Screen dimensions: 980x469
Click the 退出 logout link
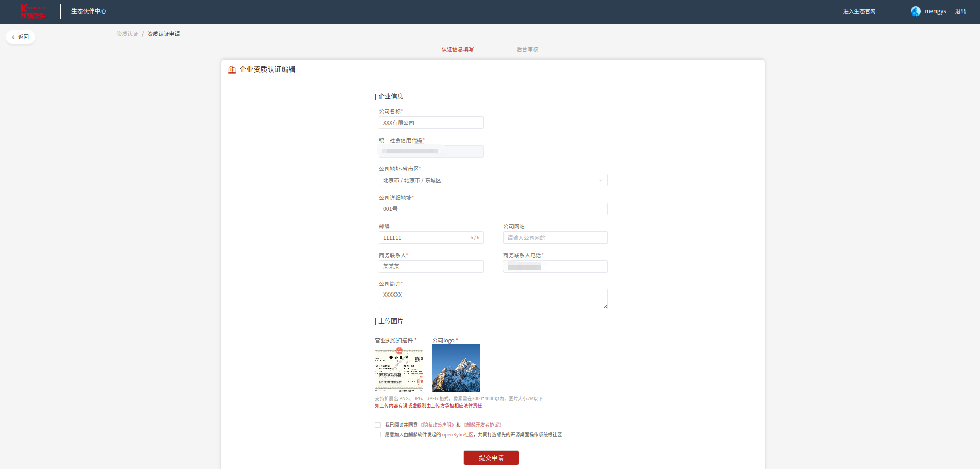click(x=960, y=12)
